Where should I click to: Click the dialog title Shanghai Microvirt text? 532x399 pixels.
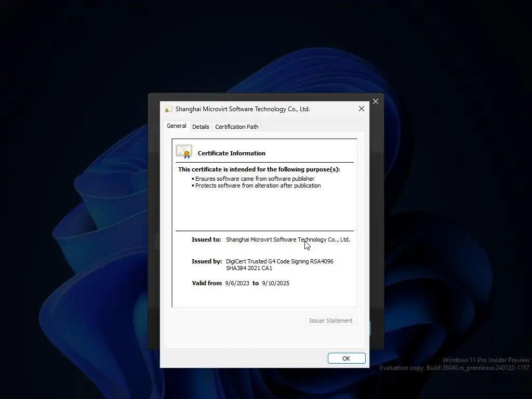[x=243, y=109]
